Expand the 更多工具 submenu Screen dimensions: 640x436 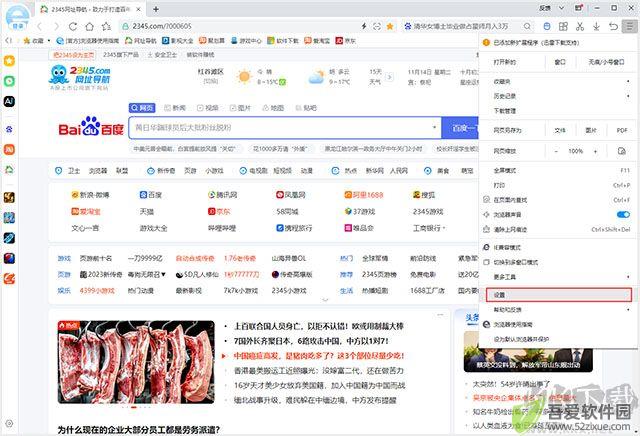click(628, 277)
